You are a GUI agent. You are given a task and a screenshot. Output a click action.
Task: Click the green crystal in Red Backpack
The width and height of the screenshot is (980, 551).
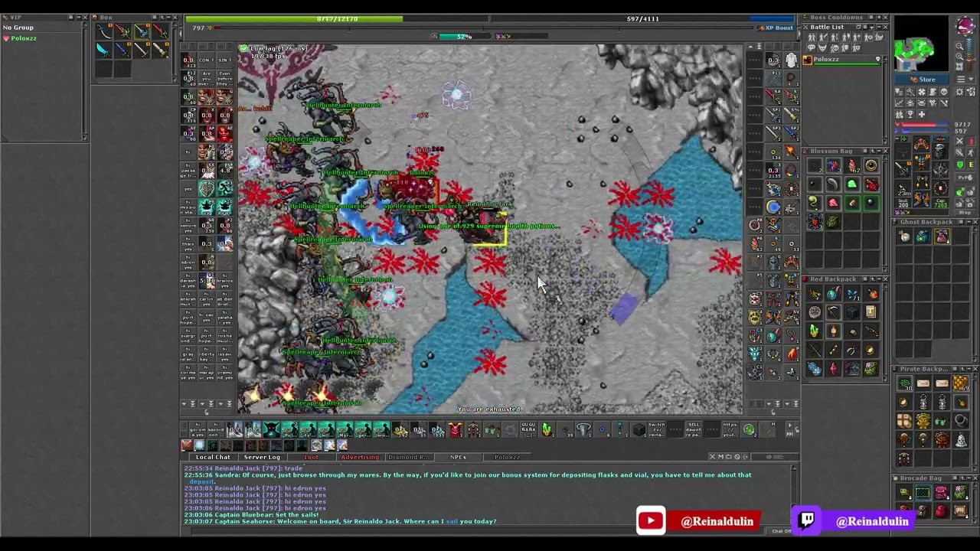click(x=815, y=331)
